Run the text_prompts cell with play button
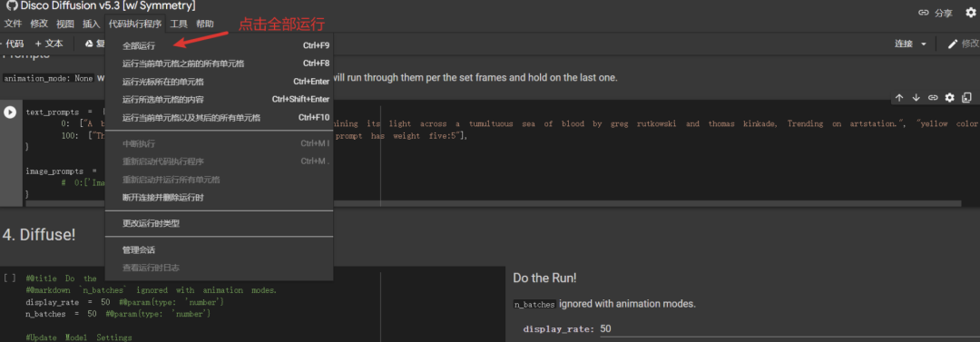Viewport: 980px width, 342px height. (10, 112)
